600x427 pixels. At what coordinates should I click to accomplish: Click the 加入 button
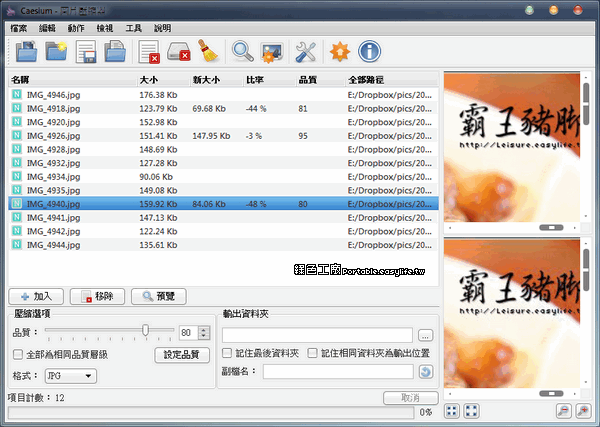(x=36, y=297)
